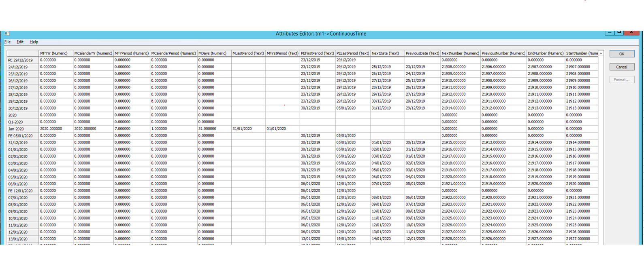Select the MFYPeriod (Numeric) column header
The image size is (644, 262).
(132, 53)
